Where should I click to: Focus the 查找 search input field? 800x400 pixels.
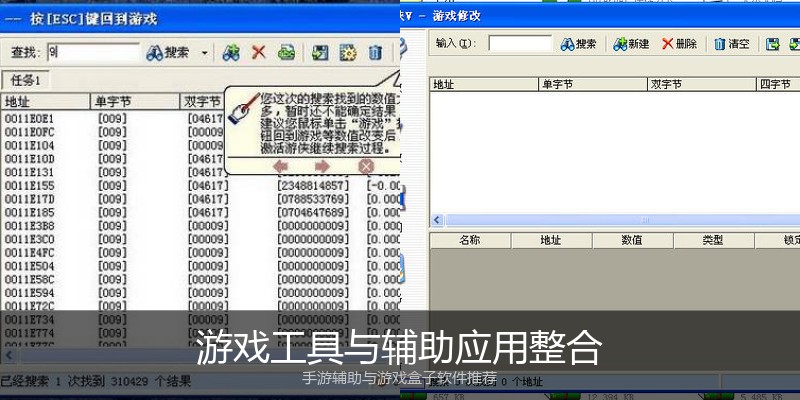pos(93,53)
